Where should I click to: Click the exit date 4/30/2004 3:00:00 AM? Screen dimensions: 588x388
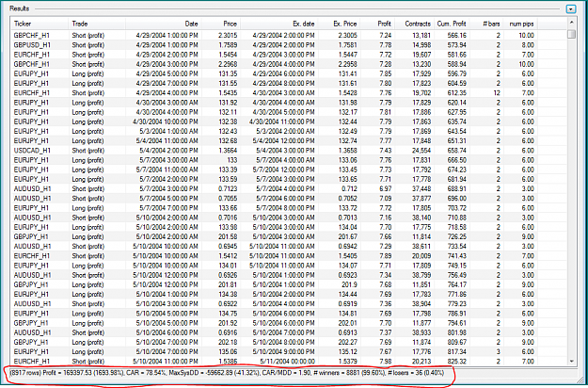coord(284,92)
